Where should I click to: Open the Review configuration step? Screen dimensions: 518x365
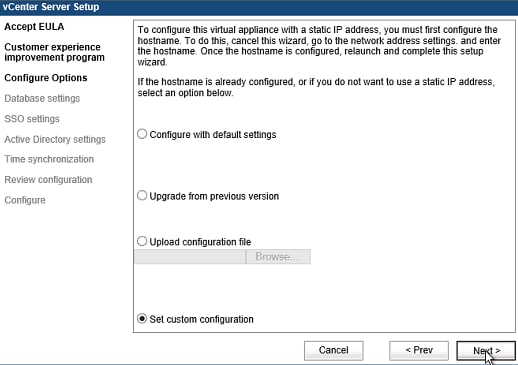coord(48,180)
